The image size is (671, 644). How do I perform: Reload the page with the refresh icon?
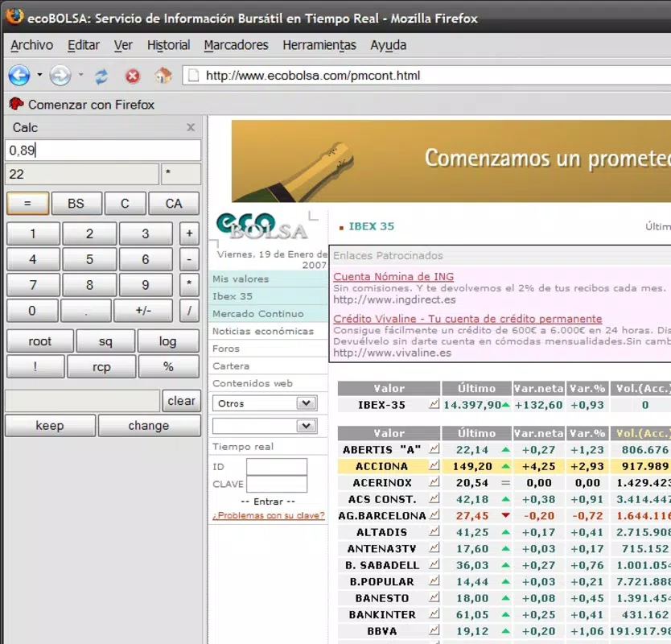coord(101,76)
